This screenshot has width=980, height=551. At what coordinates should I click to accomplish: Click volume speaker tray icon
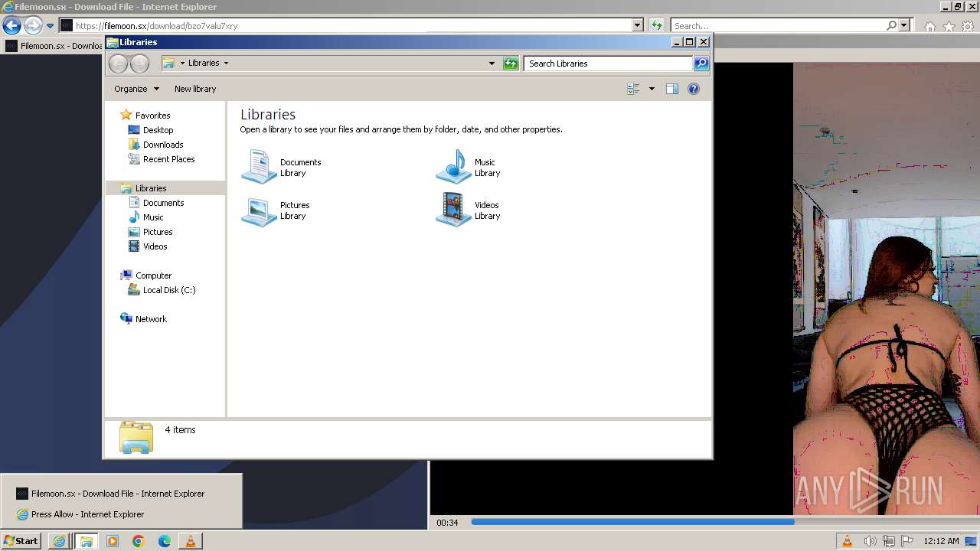click(871, 541)
